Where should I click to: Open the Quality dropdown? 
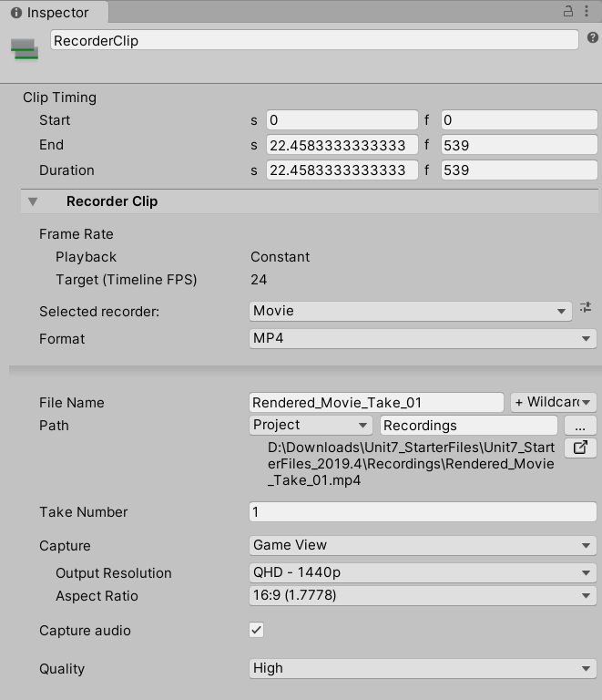[x=423, y=668]
